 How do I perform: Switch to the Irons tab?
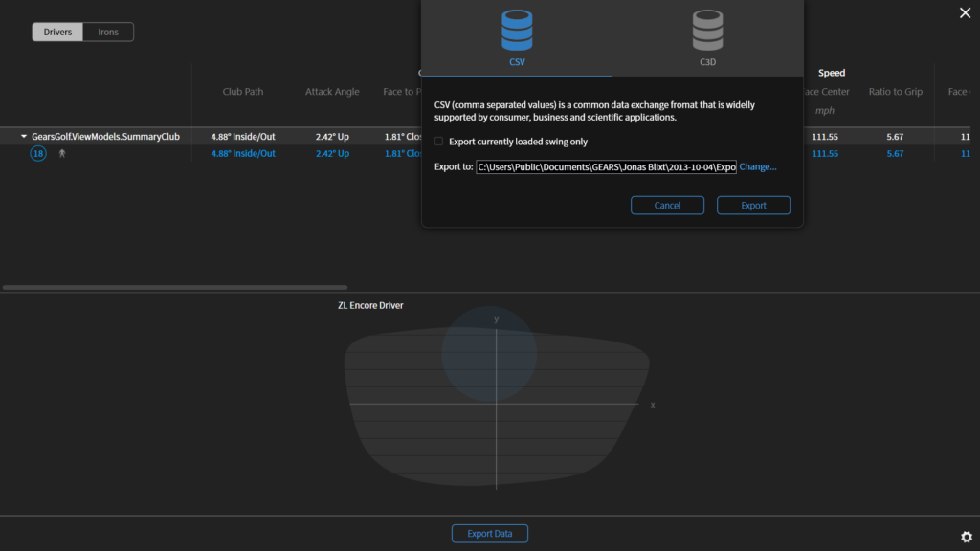107,32
